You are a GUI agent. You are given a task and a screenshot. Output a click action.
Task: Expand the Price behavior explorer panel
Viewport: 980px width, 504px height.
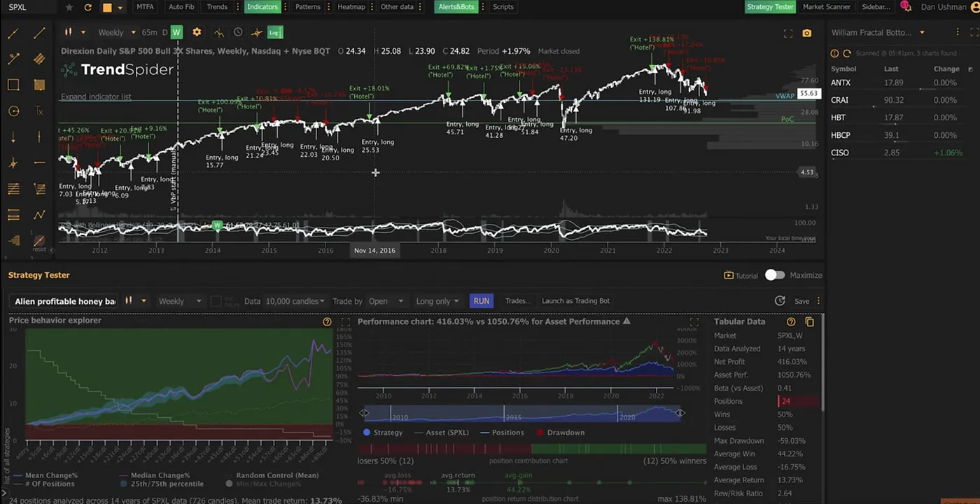(345, 322)
